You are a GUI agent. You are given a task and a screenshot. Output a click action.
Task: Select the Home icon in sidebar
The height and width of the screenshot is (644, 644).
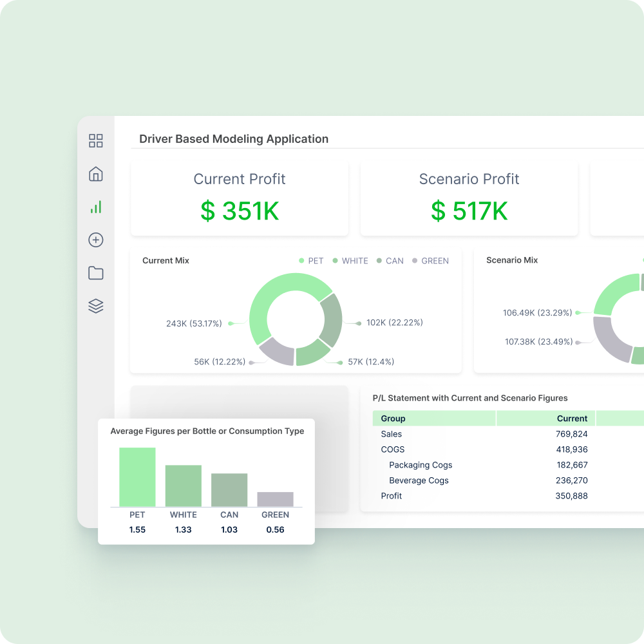click(x=95, y=174)
